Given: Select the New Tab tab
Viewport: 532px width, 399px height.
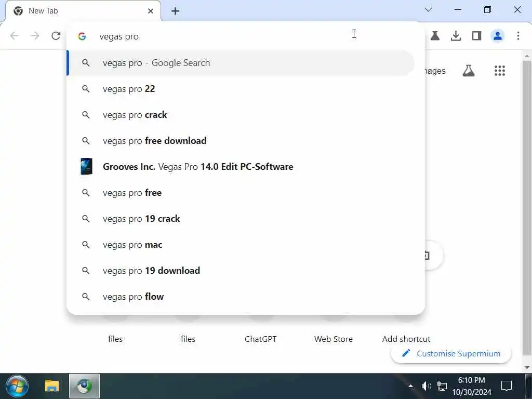Looking at the screenshot, I should point(83,11).
